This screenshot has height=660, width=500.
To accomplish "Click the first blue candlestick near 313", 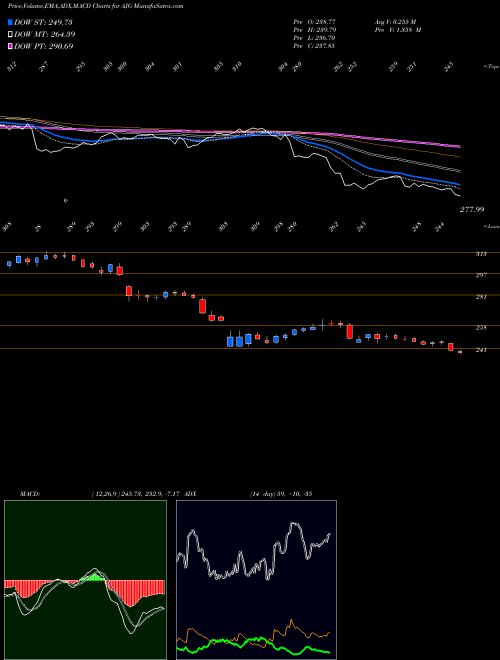I will pos(9,263).
